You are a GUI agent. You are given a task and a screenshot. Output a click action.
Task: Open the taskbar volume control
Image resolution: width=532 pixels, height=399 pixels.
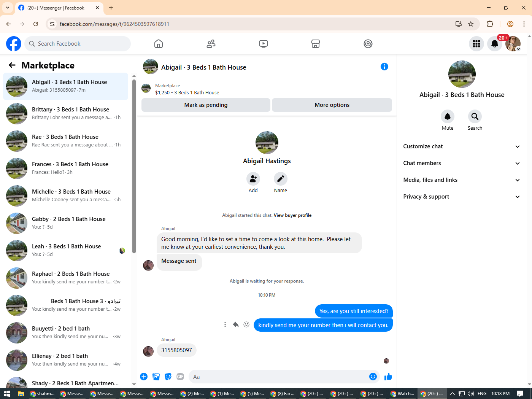click(471, 394)
